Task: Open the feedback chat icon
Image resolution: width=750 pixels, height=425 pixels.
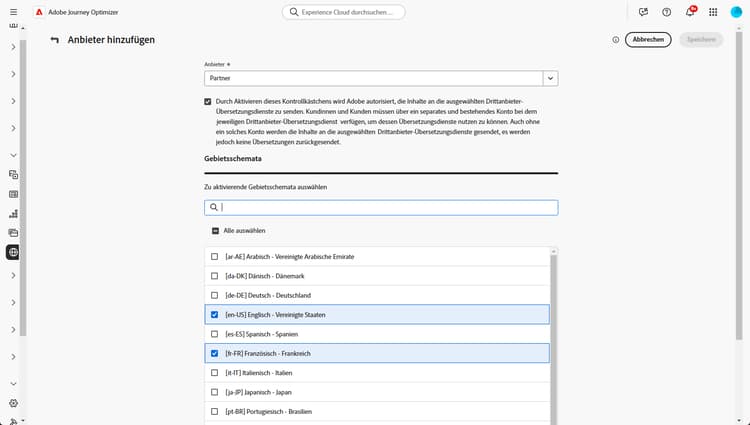Action: pos(643,12)
